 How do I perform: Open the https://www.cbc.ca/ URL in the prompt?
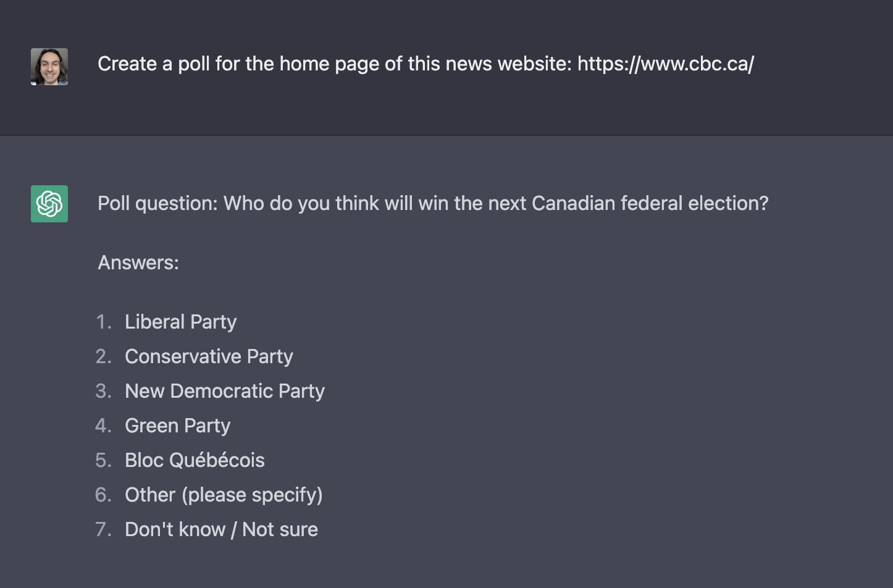point(666,64)
